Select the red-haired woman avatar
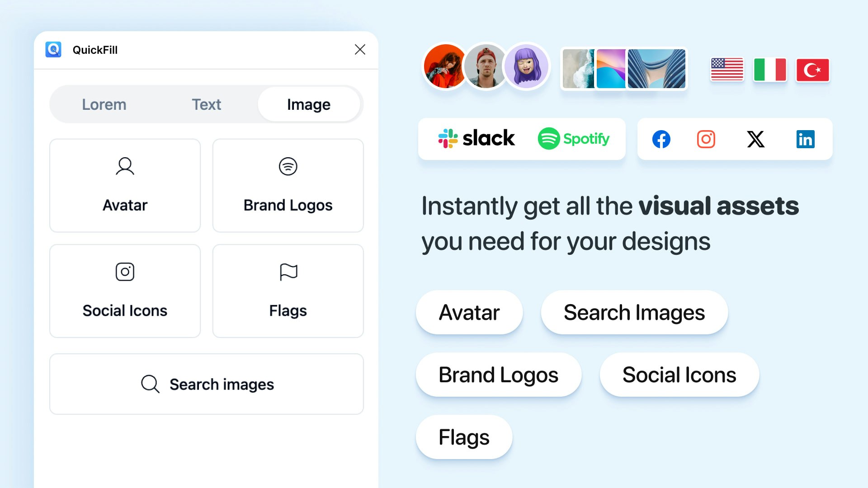The width and height of the screenshot is (868, 488). (444, 67)
